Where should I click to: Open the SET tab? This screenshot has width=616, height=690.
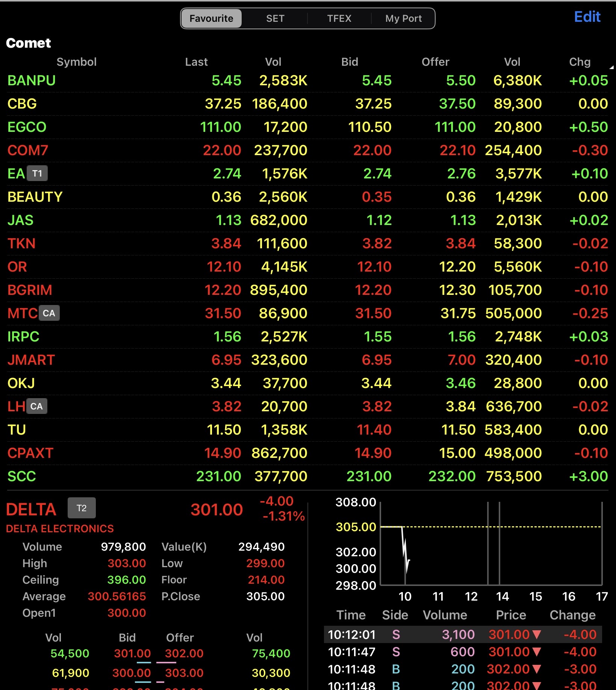click(275, 18)
